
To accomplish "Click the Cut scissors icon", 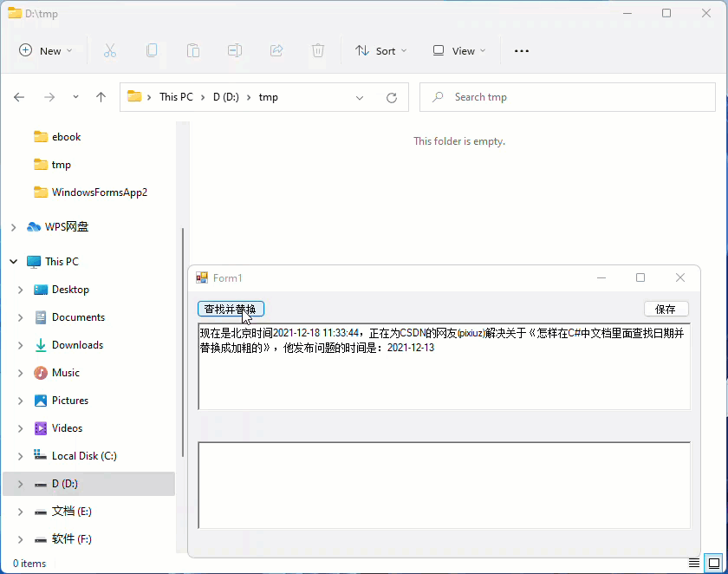I will click(x=110, y=50).
